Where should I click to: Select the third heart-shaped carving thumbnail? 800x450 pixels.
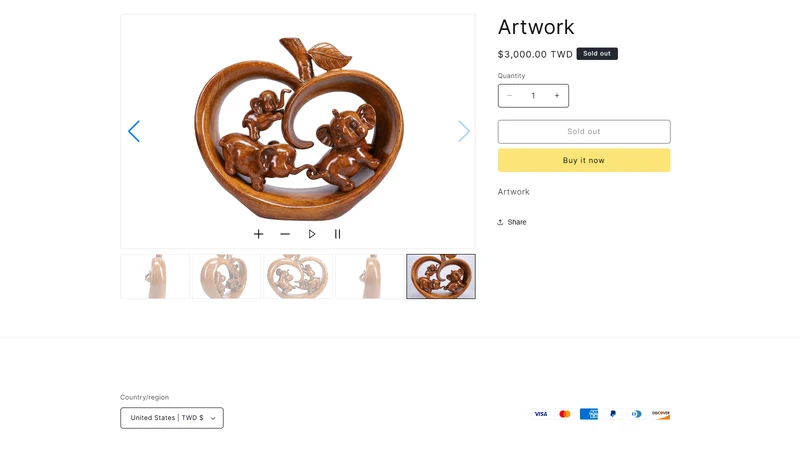pyautogui.click(x=298, y=277)
